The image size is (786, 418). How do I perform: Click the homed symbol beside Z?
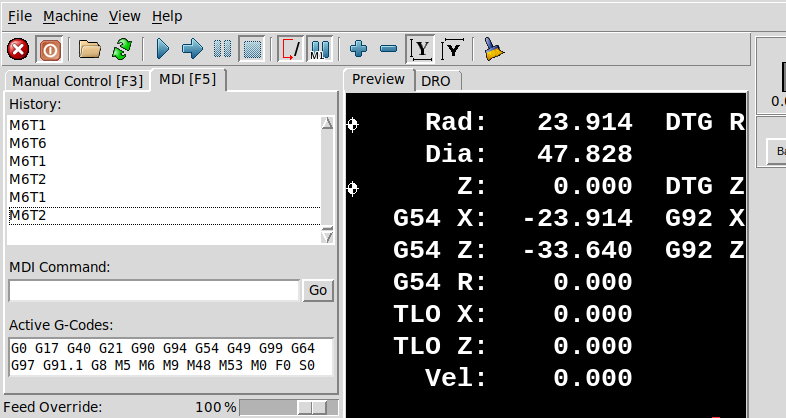point(353,188)
